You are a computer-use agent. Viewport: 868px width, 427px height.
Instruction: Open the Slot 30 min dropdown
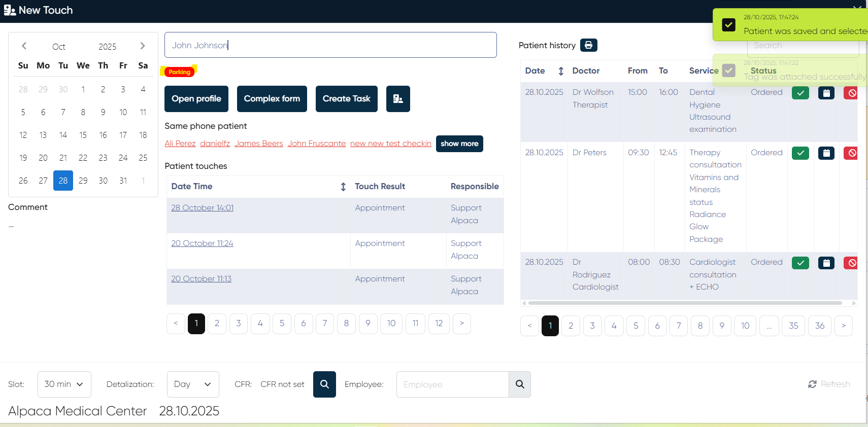tap(64, 384)
